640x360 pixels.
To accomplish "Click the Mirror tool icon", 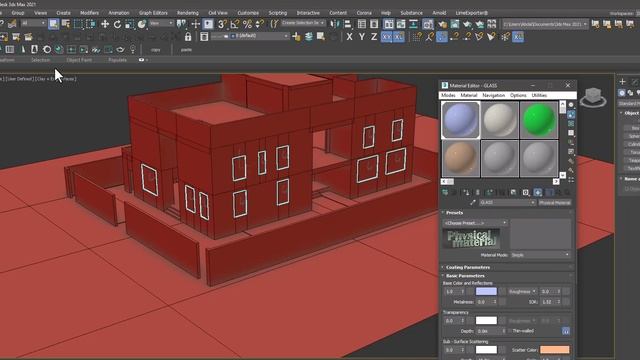I will pos(335,24).
